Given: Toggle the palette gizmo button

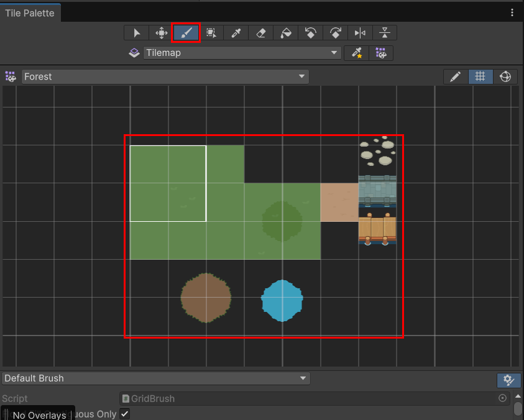Looking at the screenshot, I should coord(505,76).
